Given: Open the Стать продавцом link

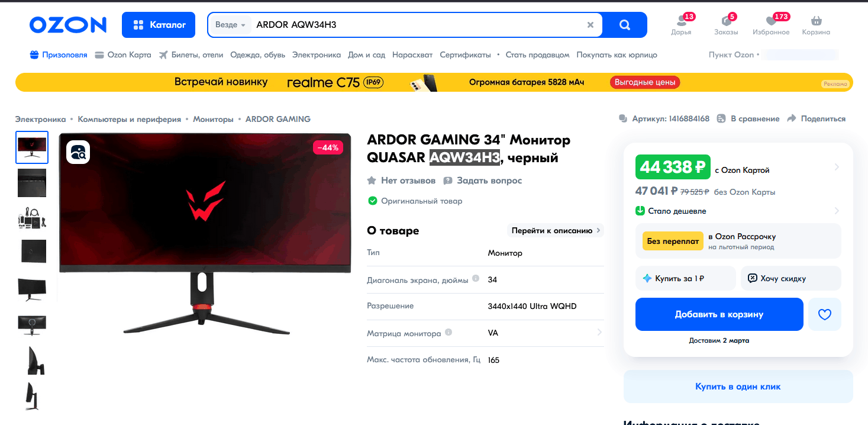Looking at the screenshot, I should [x=537, y=54].
